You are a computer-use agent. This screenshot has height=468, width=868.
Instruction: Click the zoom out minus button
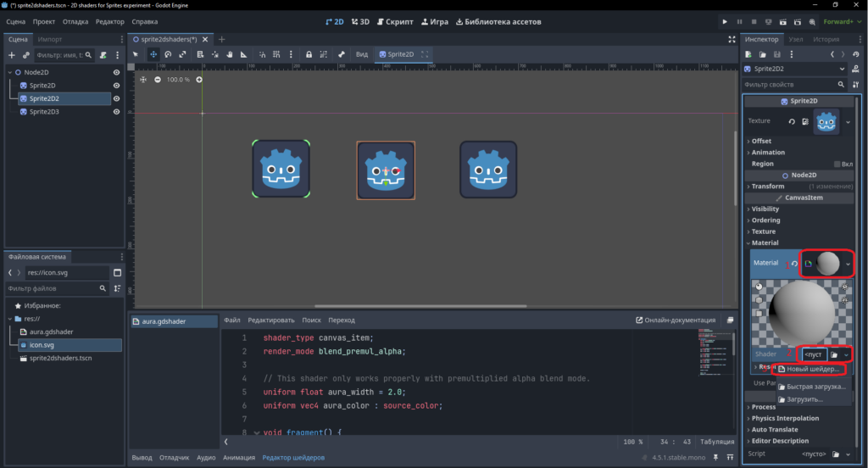(x=157, y=80)
